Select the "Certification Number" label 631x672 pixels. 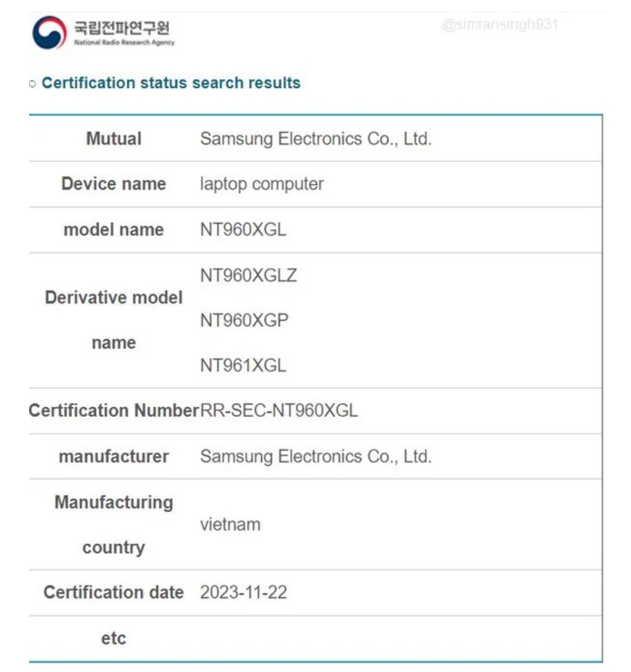[x=114, y=411]
